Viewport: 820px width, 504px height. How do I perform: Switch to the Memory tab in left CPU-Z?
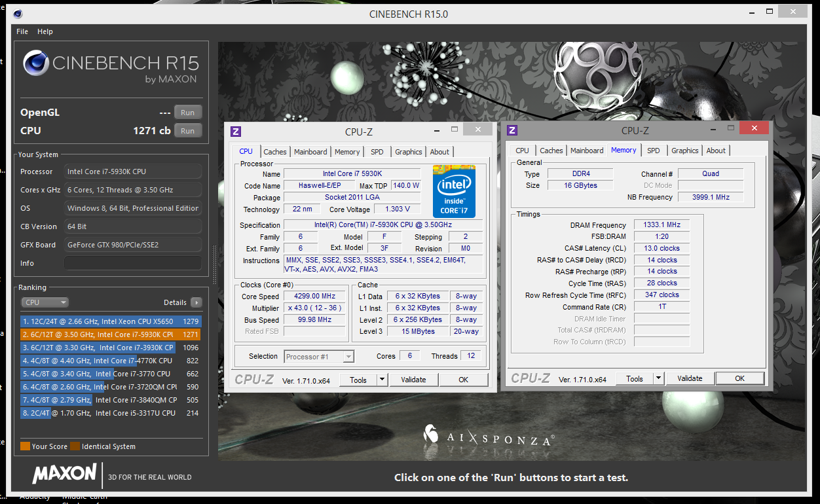click(x=347, y=151)
